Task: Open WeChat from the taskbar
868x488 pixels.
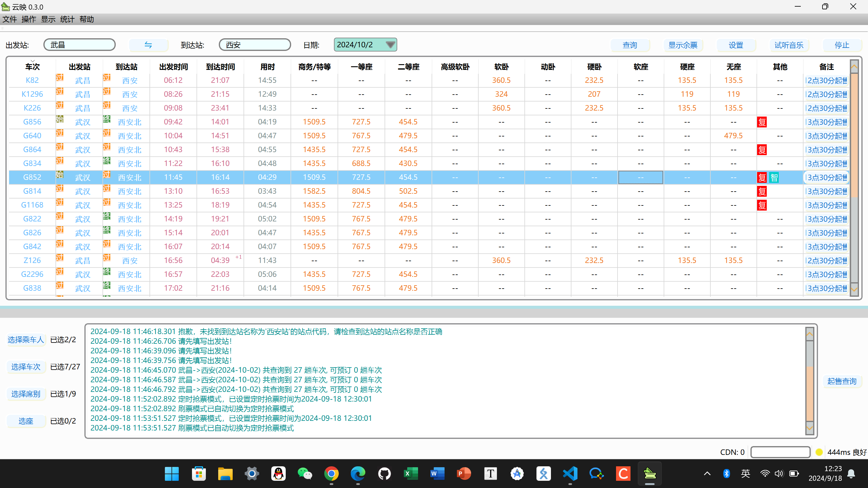Action: (x=305, y=474)
